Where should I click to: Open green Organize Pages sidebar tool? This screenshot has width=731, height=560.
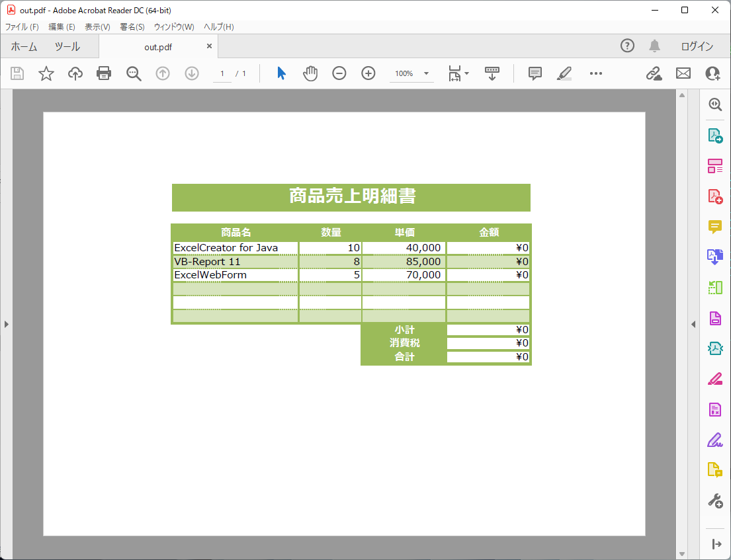tap(715, 288)
